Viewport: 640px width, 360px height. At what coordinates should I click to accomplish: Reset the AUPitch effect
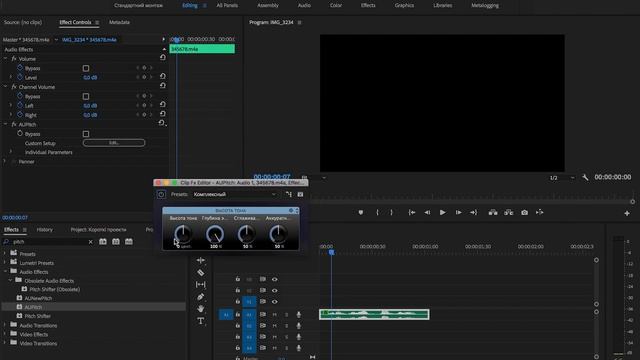(x=162, y=123)
